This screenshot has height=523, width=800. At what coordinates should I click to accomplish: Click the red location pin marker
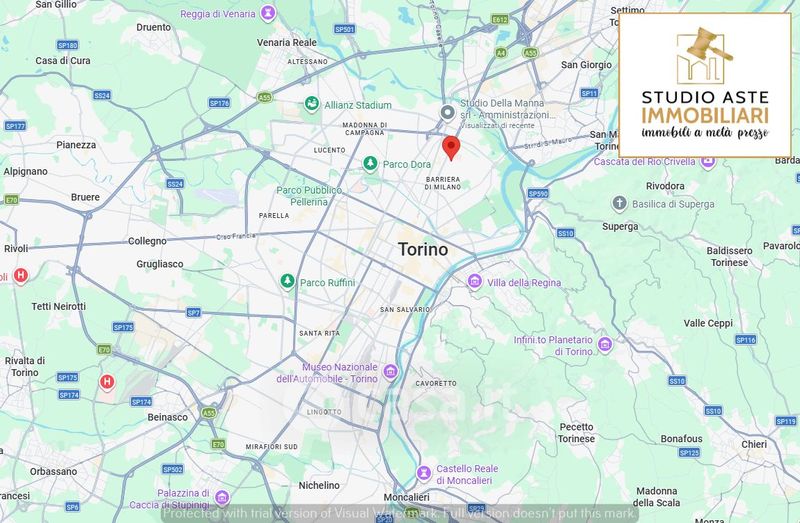pos(451,148)
